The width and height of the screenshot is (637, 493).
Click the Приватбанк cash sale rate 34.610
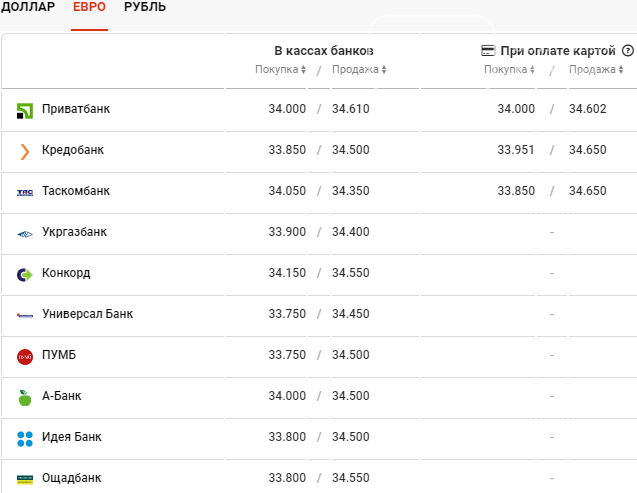[x=351, y=109]
